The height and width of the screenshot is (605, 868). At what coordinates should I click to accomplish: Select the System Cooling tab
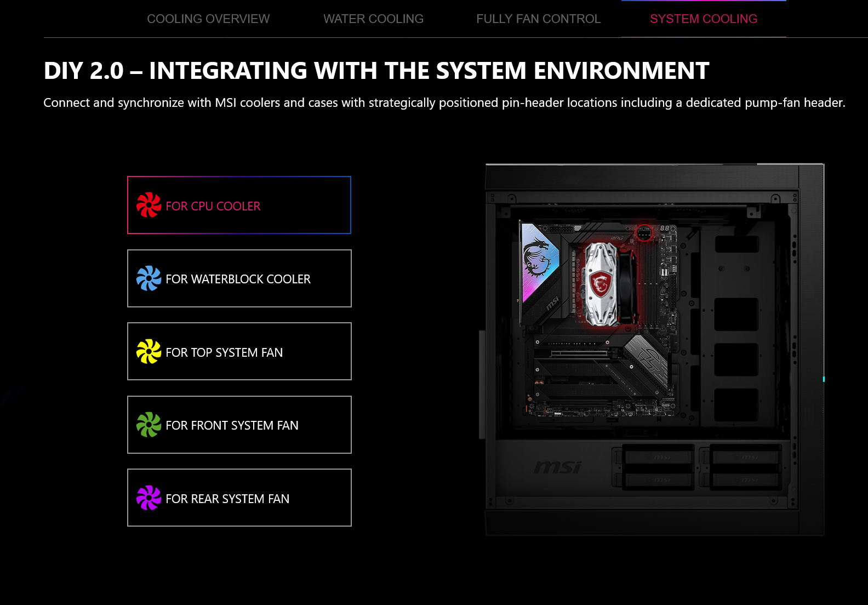(x=704, y=19)
